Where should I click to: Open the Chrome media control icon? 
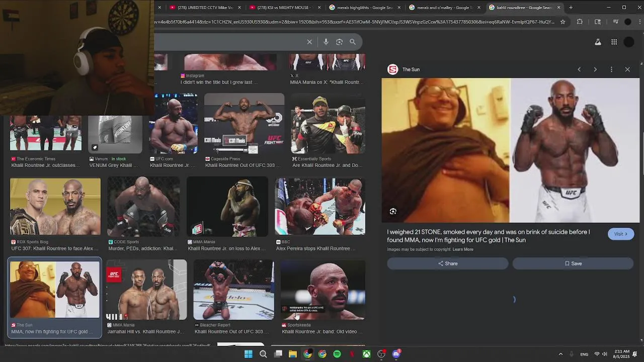(x=615, y=22)
